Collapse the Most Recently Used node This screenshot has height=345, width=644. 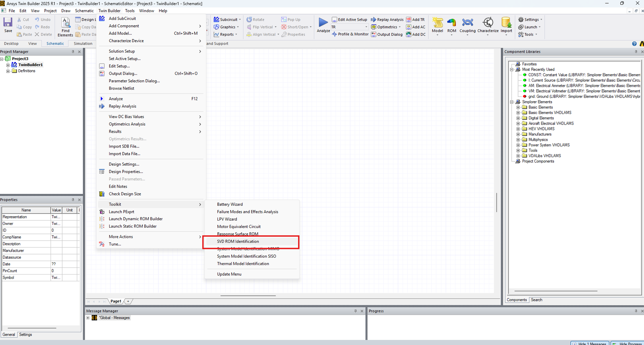[x=512, y=70]
